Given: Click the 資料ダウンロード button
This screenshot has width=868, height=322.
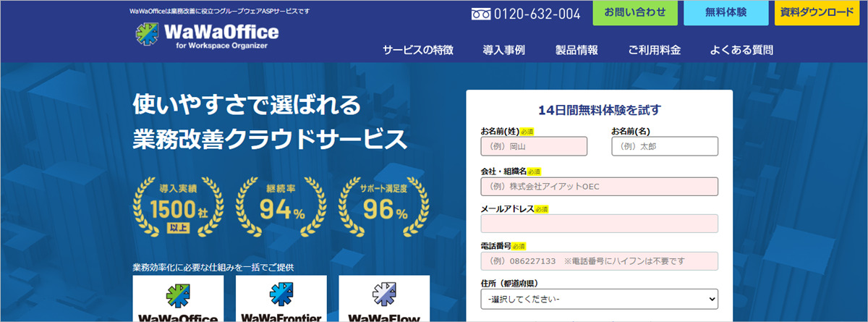Looking at the screenshot, I should 817,13.
